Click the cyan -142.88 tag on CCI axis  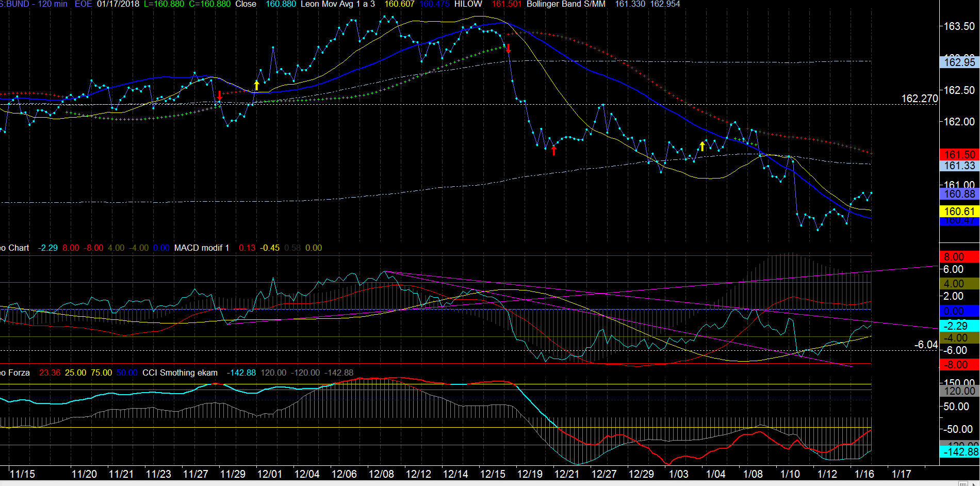coord(959,452)
